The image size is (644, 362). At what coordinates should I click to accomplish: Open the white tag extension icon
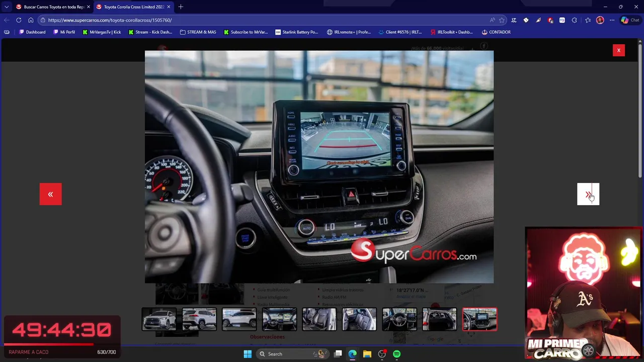click(x=526, y=20)
